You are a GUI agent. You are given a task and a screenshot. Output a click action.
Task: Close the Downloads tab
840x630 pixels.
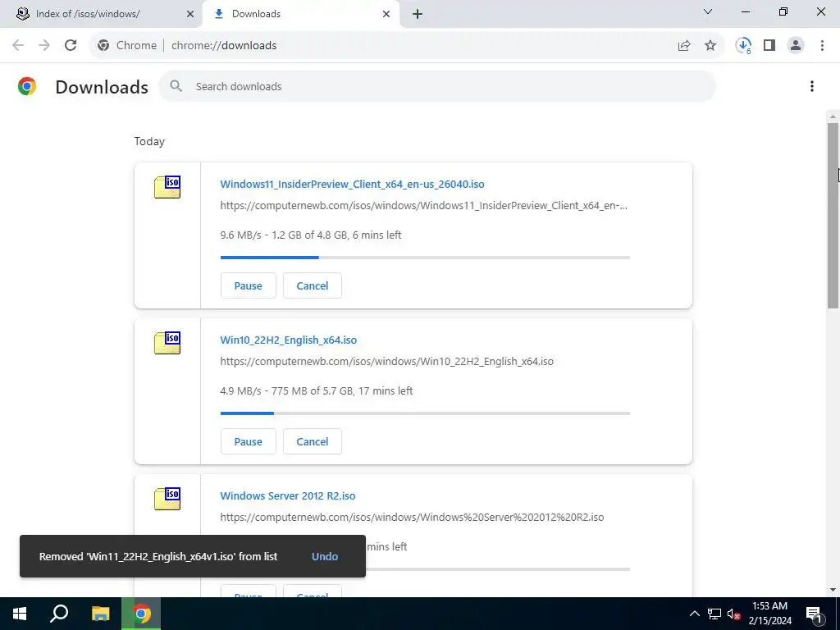(386, 14)
